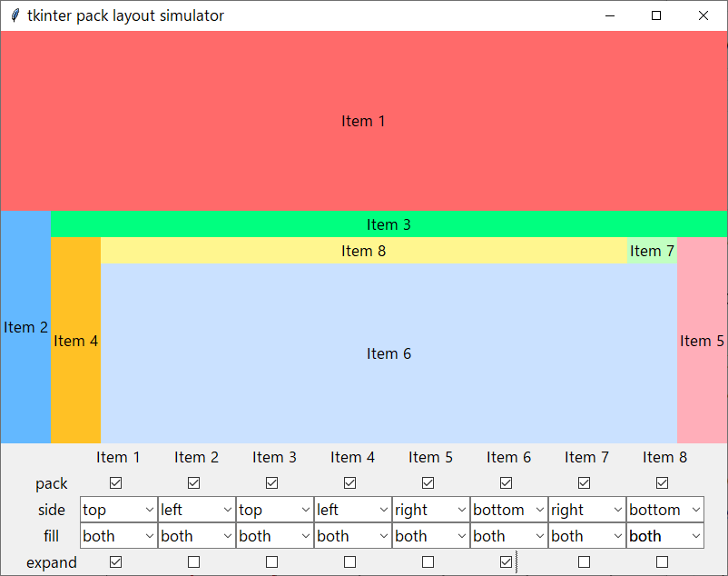728x576 pixels.
Task: Minimize the pack layout simulator window
Action: (x=610, y=15)
